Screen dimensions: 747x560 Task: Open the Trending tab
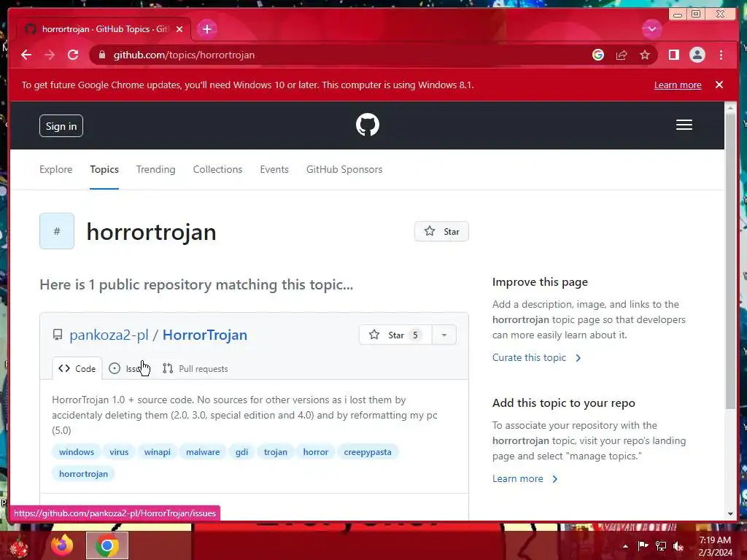click(x=156, y=169)
